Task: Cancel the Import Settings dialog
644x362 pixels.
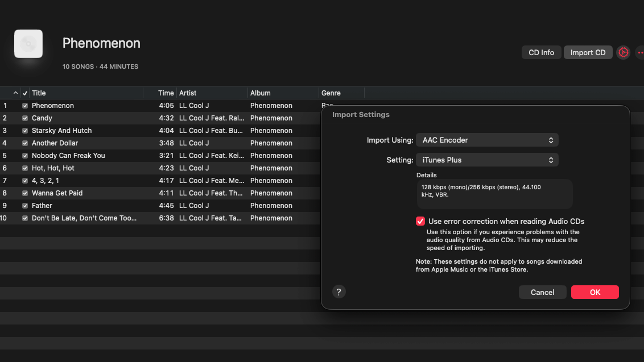Action: (543, 292)
